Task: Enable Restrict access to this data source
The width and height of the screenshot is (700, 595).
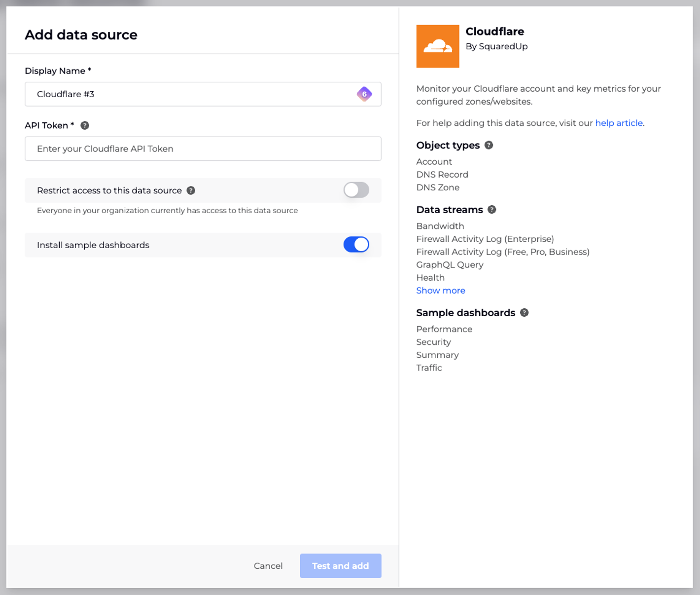Action: pyautogui.click(x=356, y=190)
